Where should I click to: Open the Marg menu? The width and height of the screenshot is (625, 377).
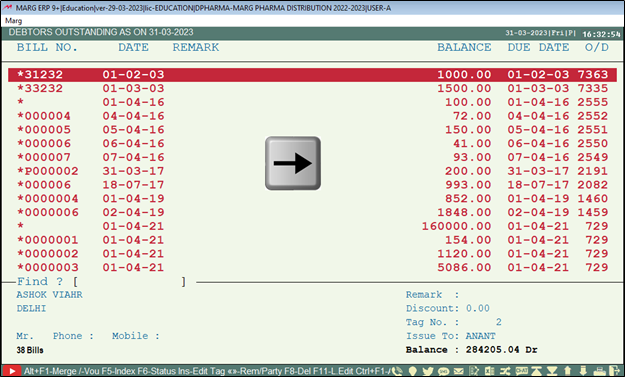pyautogui.click(x=14, y=21)
